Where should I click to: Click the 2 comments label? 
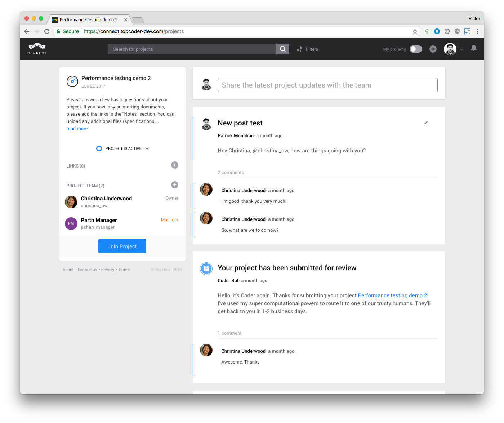(x=231, y=173)
